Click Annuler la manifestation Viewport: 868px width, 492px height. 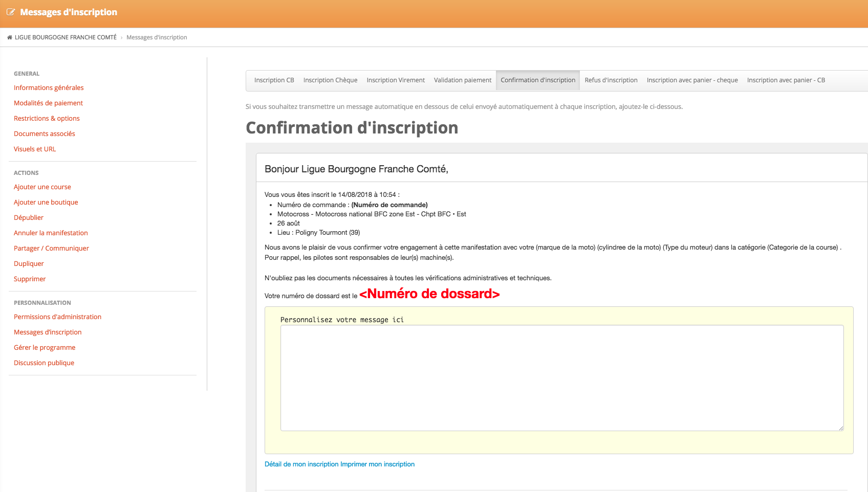tap(51, 233)
